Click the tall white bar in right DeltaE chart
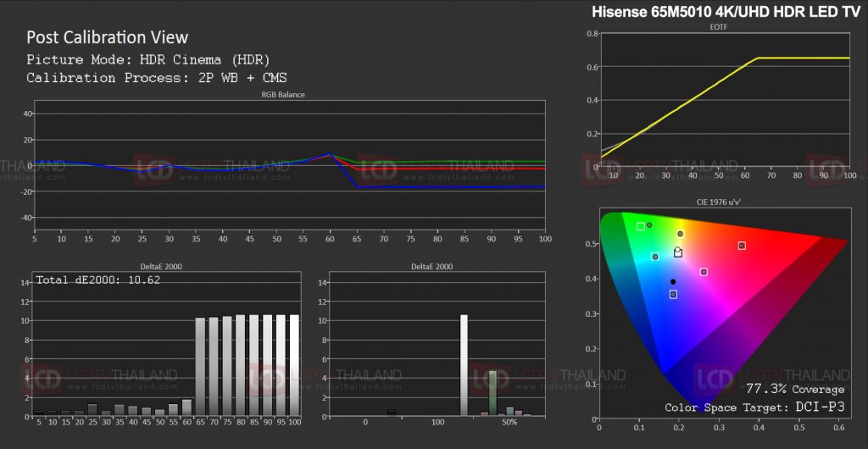Screen dimensions: 868x449 pyautogui.click(x=464, y=365)
